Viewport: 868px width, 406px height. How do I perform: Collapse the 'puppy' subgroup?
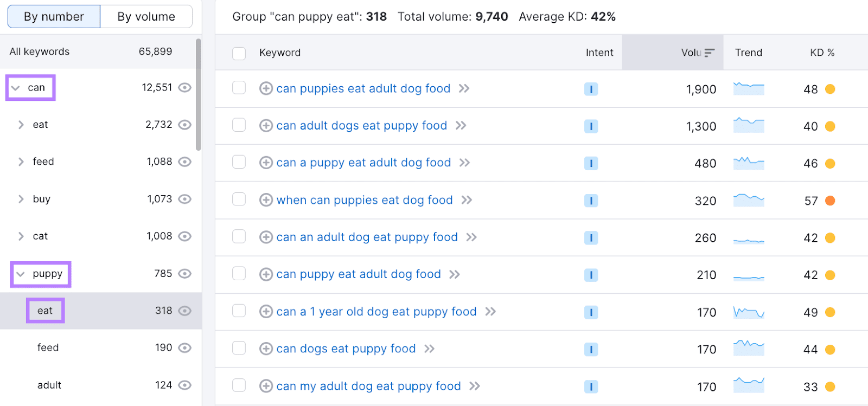tap(21, 274)
